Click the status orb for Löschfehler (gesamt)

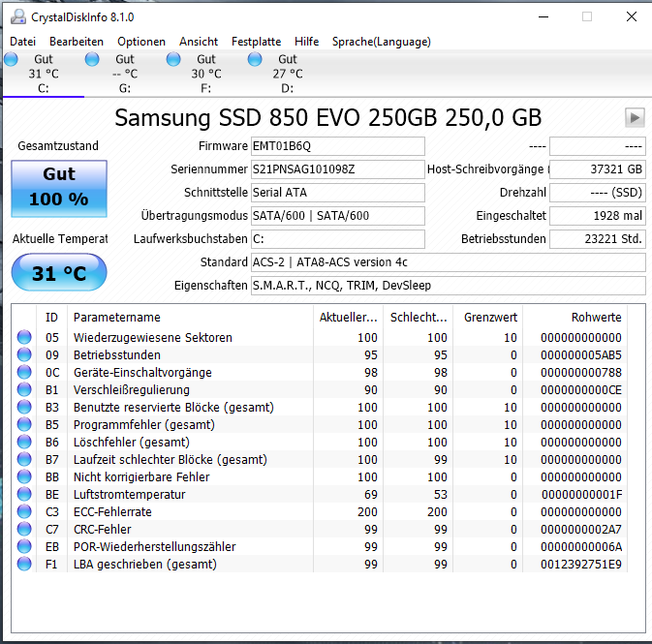pos(24,442)
